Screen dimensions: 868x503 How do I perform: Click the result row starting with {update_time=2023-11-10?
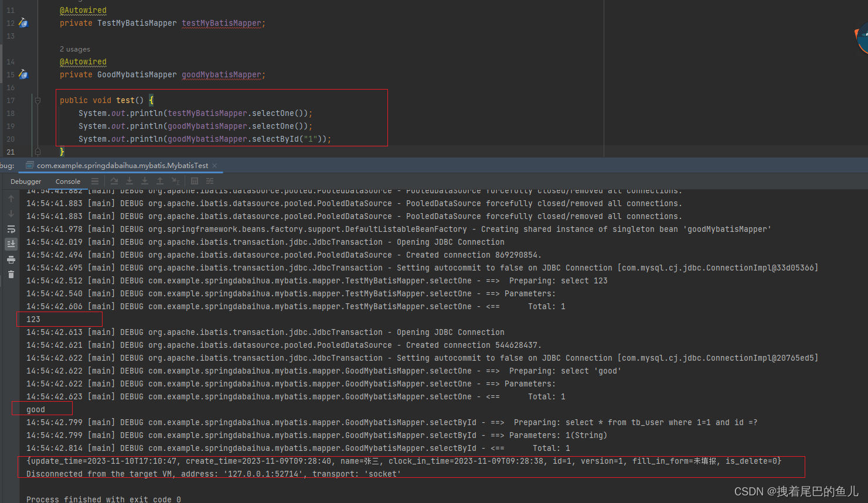[404, 461]
